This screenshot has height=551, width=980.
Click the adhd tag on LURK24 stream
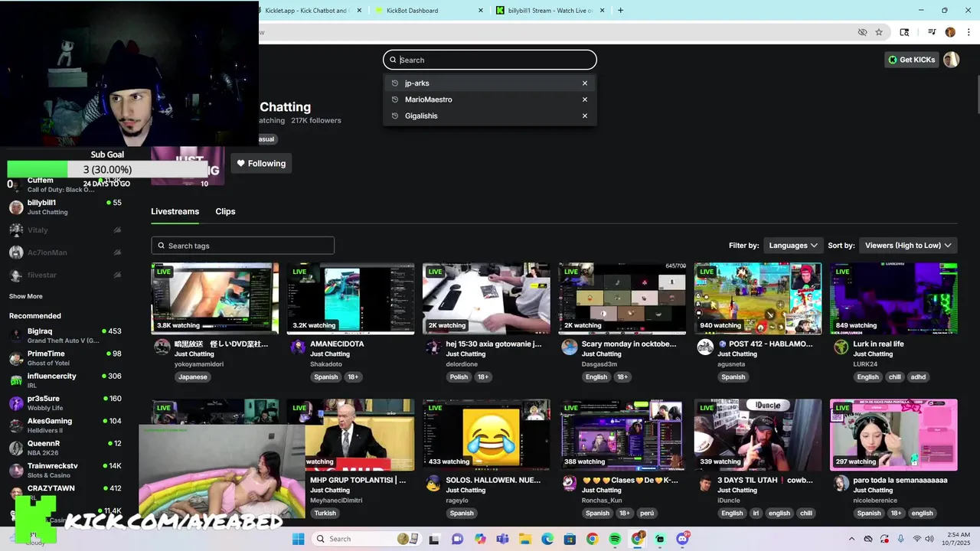pos(918,377)
